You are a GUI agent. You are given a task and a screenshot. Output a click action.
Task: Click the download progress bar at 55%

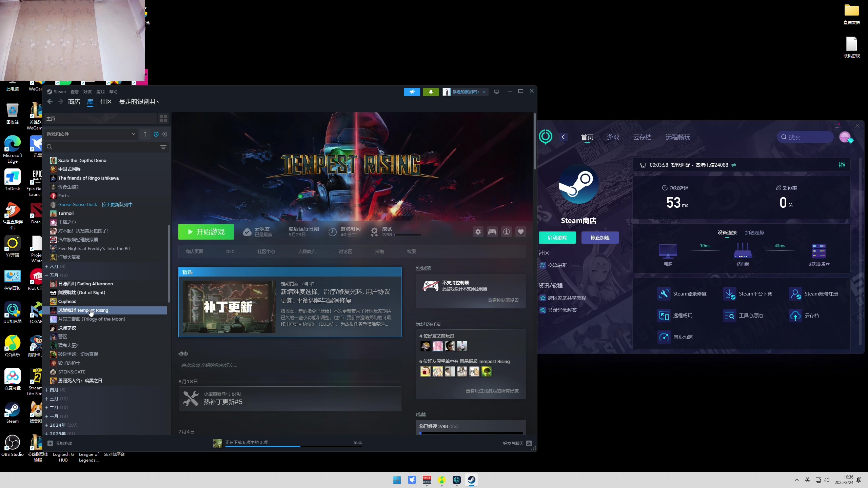point(294,446)
